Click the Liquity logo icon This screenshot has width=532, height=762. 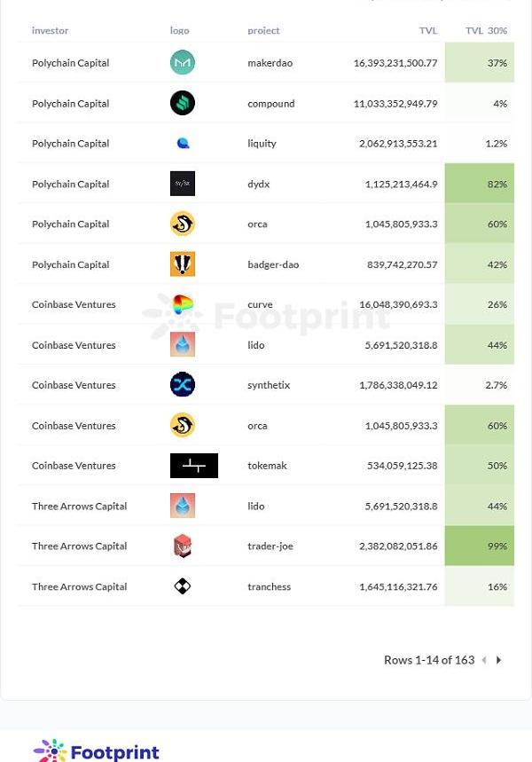[183, 144]
